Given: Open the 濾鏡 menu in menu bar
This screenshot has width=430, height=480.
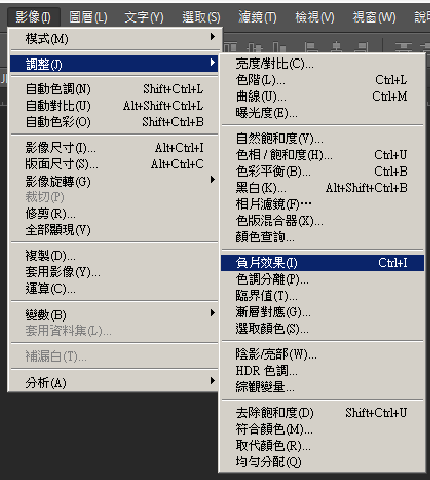Looking at the screenshot, I should coord(257,17).
